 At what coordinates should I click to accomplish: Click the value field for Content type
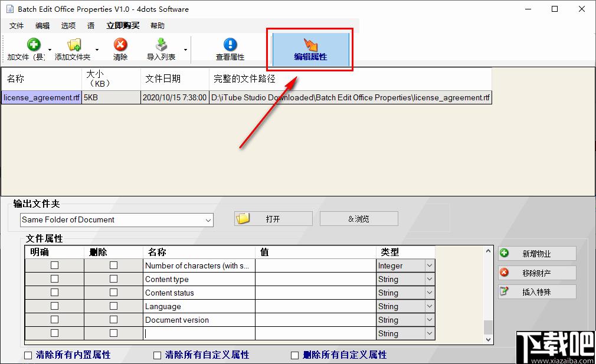pyautogui.click(x=316, y=279)
